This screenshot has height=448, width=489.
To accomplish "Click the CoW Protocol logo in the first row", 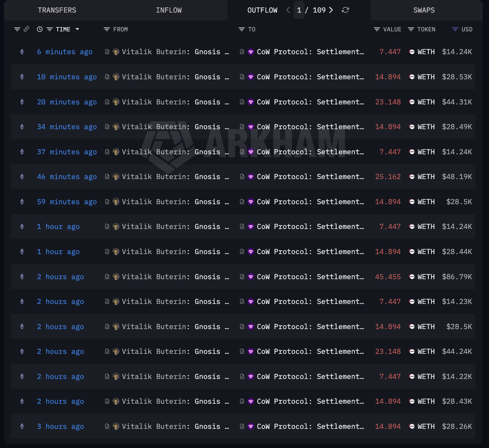I will coord(251,52).
